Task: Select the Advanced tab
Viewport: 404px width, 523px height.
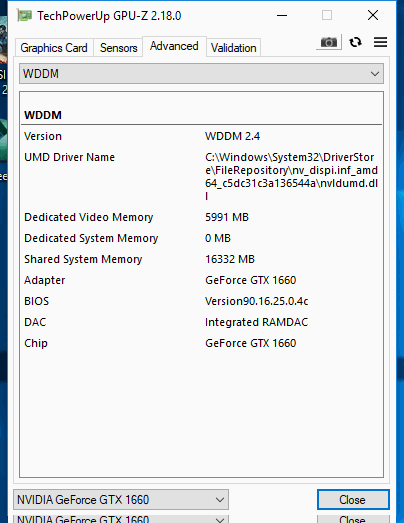Action: coord(174,46)
